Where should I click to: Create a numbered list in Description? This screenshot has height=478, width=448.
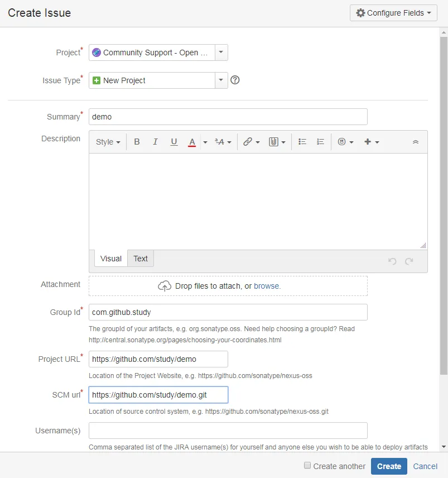320,141
